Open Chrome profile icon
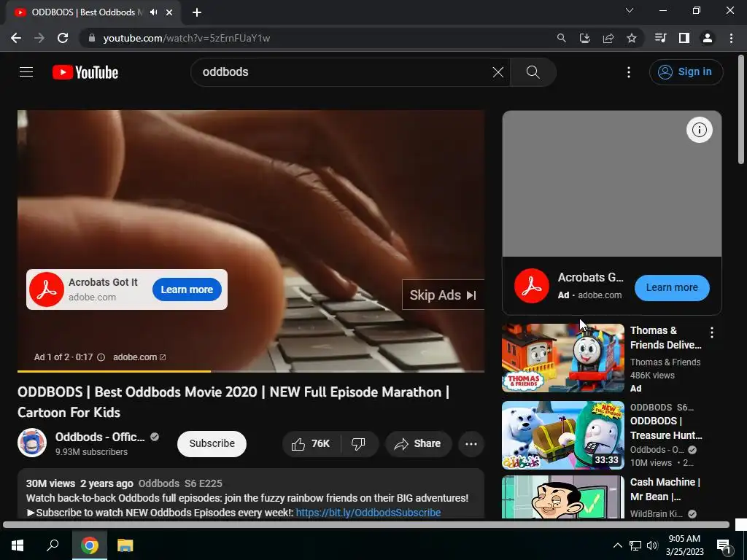Viewport: 747px width, 560px height. [708, 38]
